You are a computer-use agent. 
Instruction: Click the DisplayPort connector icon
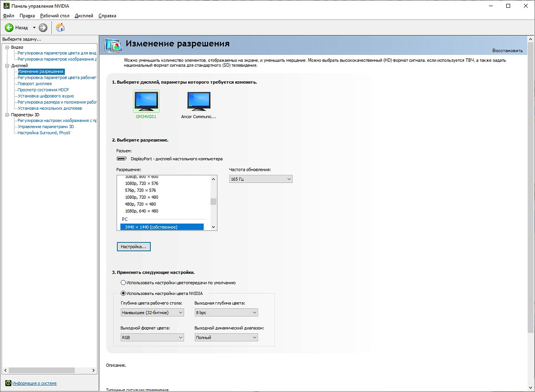click(122, 159)
